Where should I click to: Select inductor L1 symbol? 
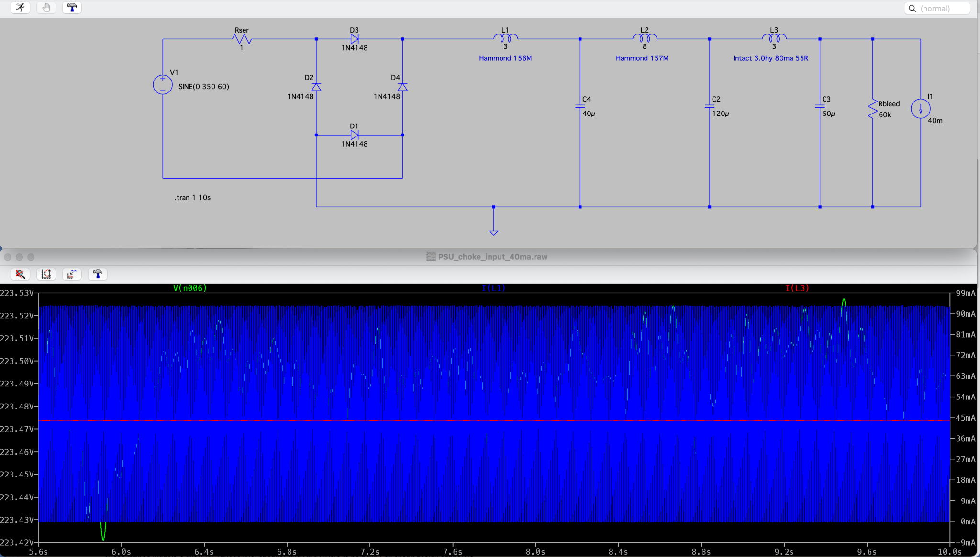tap(505, 38)
